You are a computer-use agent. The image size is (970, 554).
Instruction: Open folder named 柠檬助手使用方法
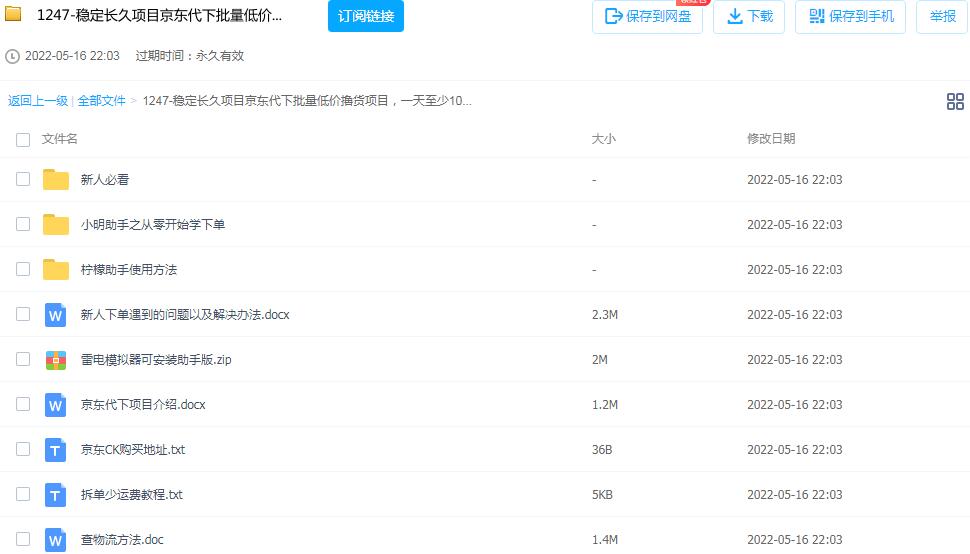(129, 270)
